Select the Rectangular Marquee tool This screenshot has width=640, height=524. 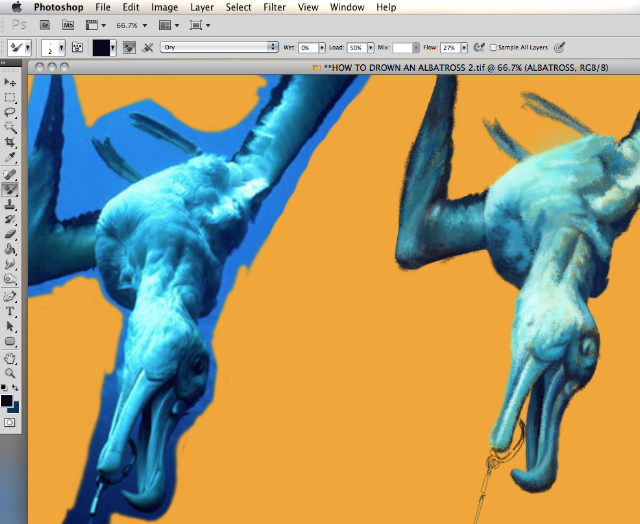(10, 97)
